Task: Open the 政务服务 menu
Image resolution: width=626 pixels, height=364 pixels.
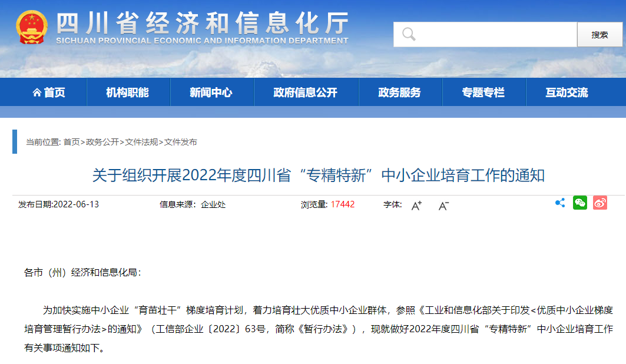Action: pos(399,92)
